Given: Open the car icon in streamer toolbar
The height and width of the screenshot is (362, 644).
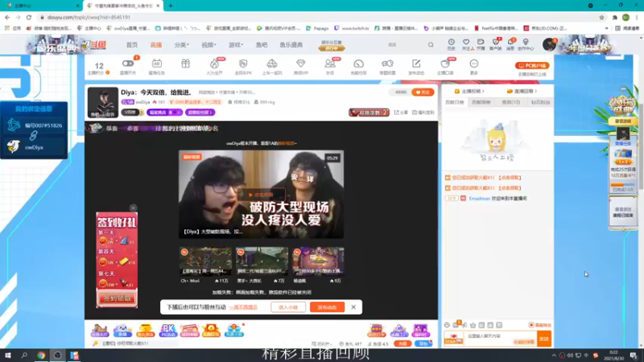Looking at the screenshot, I should [x=272, y=64].
